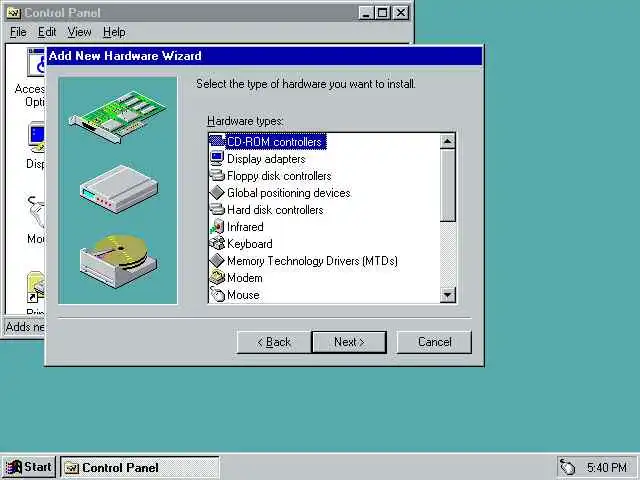This screenshot has width=640, height=480.
Task: Choose "Global positioning devices" entry
Action: (x=289, y=193)
